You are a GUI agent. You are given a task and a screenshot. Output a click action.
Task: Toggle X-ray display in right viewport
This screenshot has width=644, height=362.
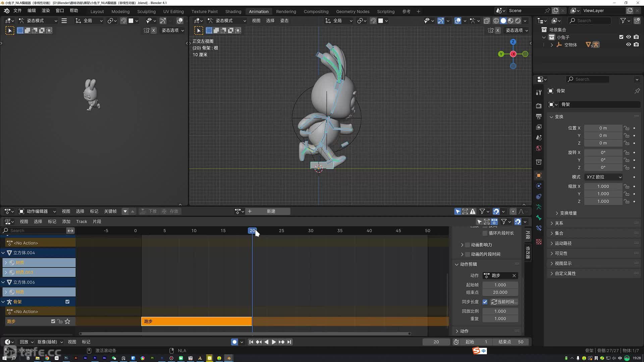[x=487, y=21]
